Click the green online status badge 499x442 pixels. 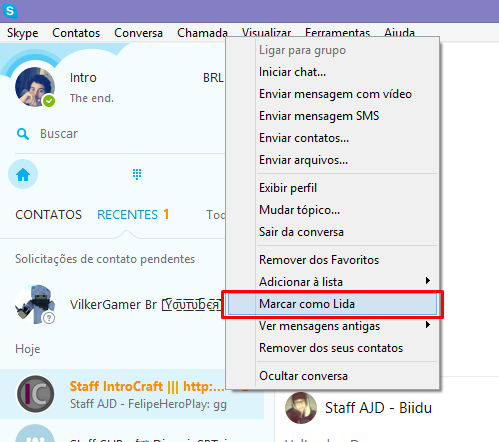pyautogui.click(x=49, y=101)
